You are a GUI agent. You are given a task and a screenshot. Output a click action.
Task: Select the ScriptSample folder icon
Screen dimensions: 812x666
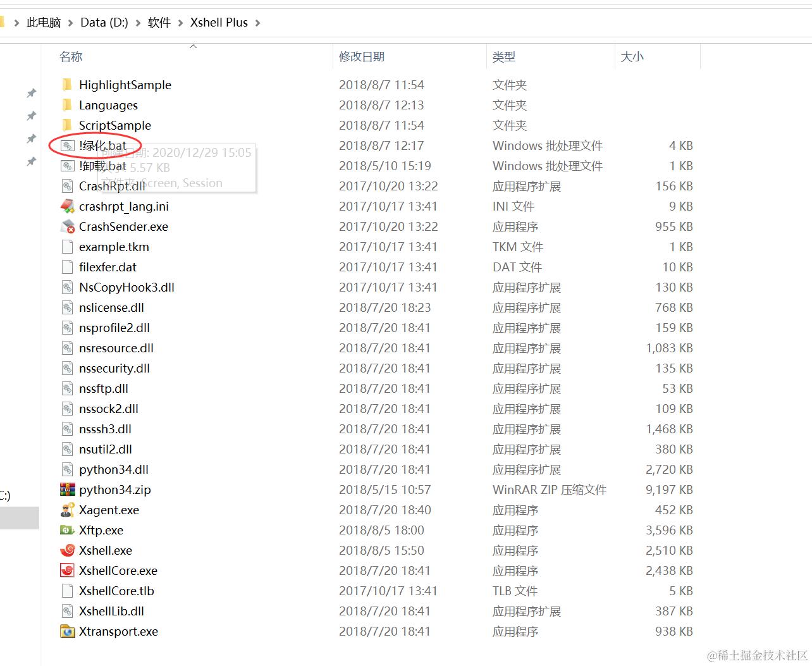click(x=67, y=125)
